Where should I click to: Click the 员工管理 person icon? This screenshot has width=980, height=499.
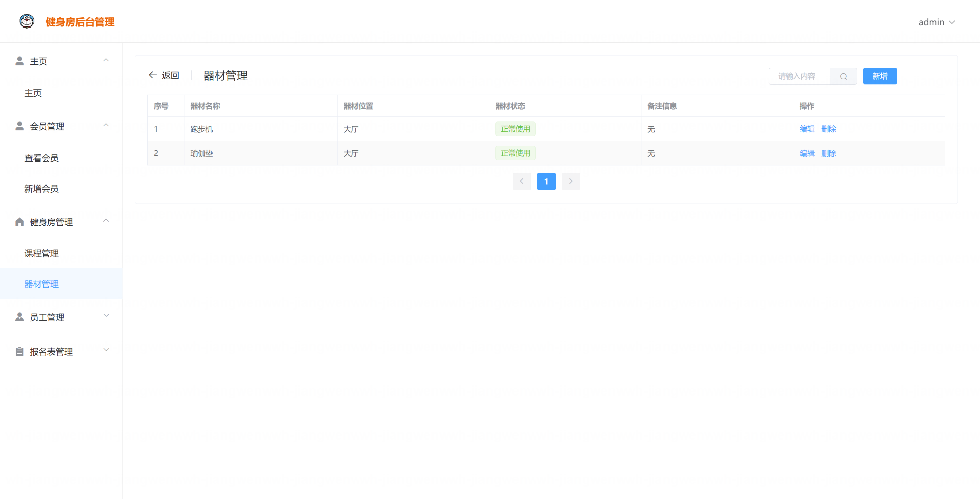click(19, 317)
